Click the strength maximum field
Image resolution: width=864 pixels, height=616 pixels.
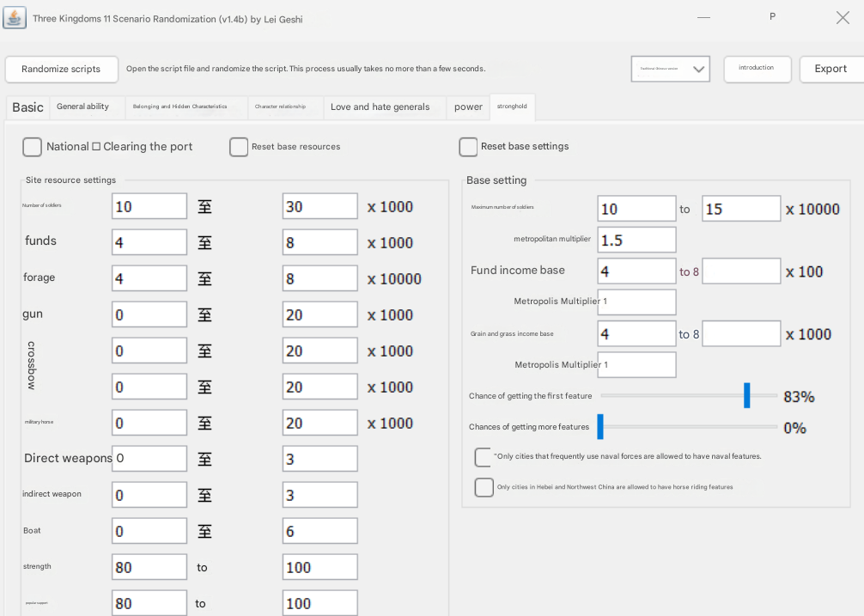point(320,568)
